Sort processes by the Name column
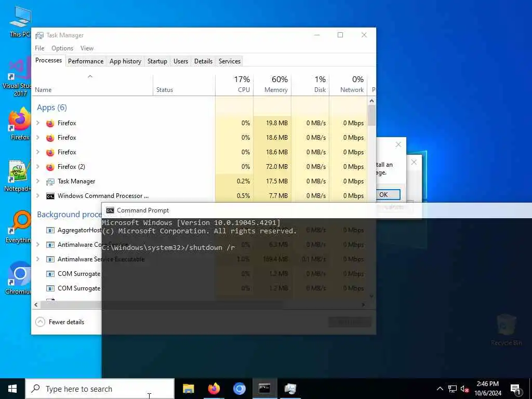The height and width of the screenshot is (399, 532). tap(92, 85)
